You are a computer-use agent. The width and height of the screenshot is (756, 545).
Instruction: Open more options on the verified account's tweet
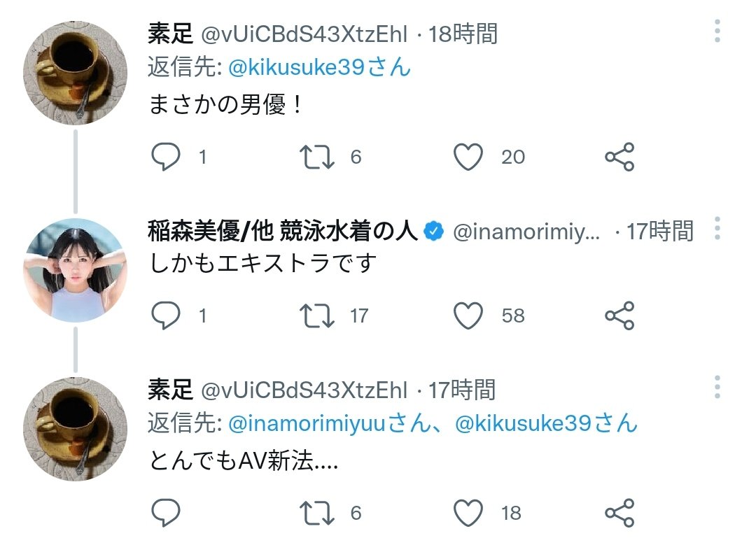[x=717, y=229]
